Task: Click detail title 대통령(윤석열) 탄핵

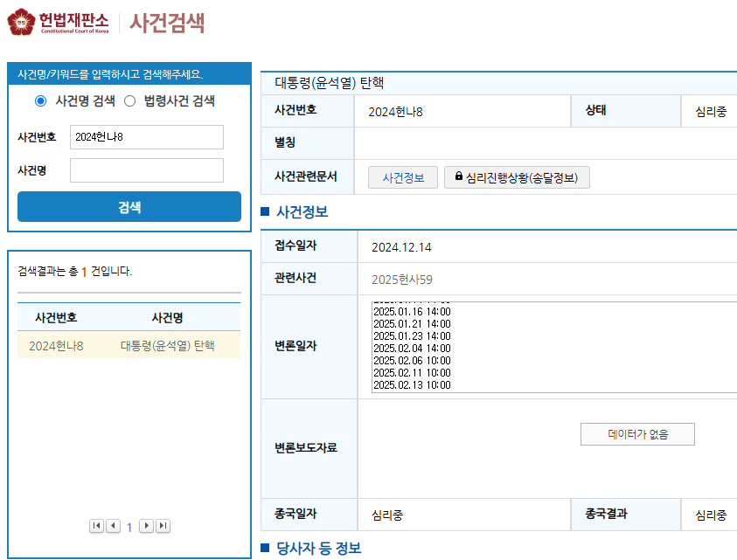Action: pyautogui.click(x=330, y=83)
